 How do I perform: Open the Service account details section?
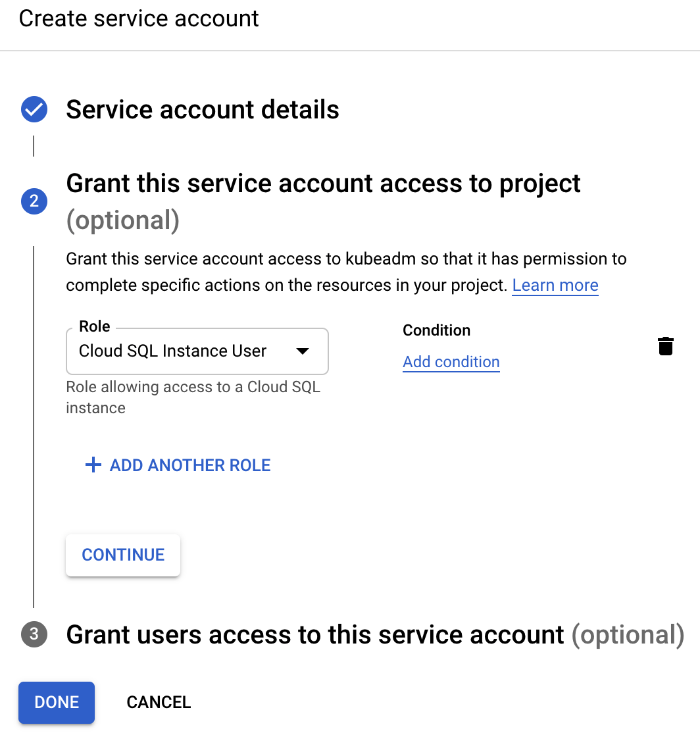(x=202, y=109)
